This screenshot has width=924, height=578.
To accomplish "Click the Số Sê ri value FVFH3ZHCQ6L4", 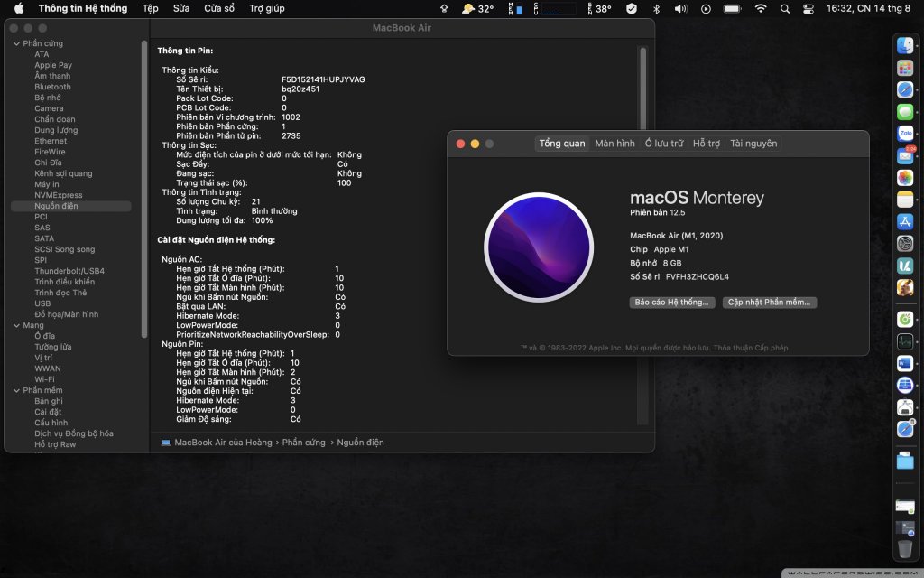I will [x=698, y=276].
